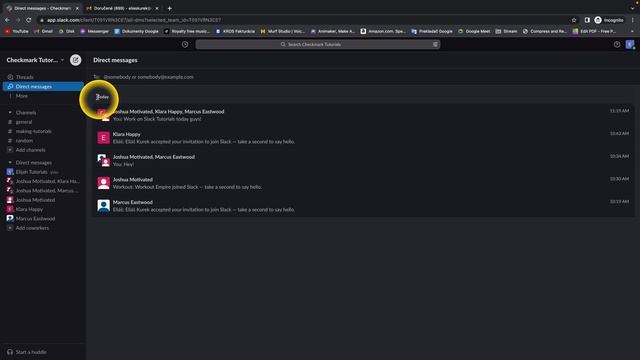This screenshot has height=360, width=640.
Task: Open the Amazon.com bookmark
Action: [383, 31]
